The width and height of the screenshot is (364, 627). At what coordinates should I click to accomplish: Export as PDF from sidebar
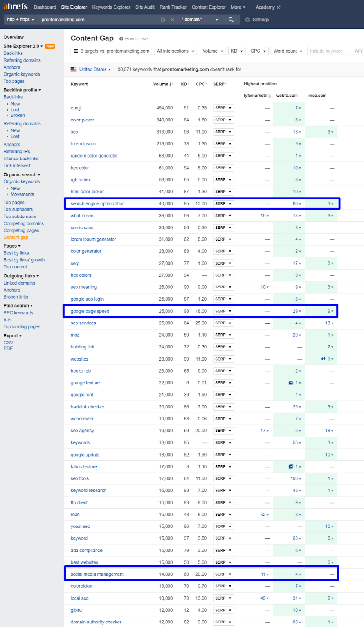pyautogui.click(x=8, y=348)
